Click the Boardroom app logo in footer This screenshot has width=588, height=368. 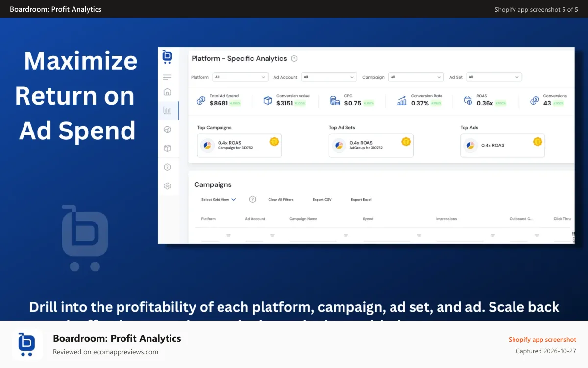tap(27, 344)
